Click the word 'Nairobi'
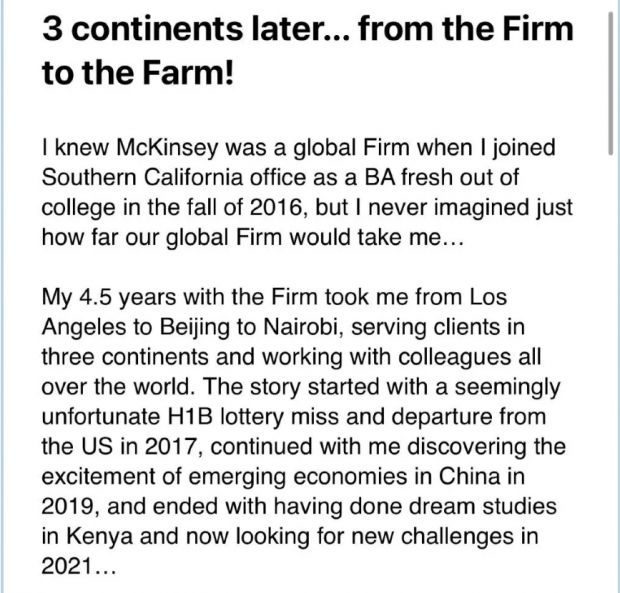Image resolution: width=620 pixels, height=593 pixels. [x=300, y=327]
